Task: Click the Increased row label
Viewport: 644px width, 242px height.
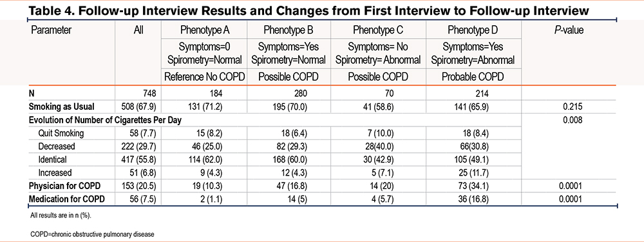Action: click(x=55, y=173)
